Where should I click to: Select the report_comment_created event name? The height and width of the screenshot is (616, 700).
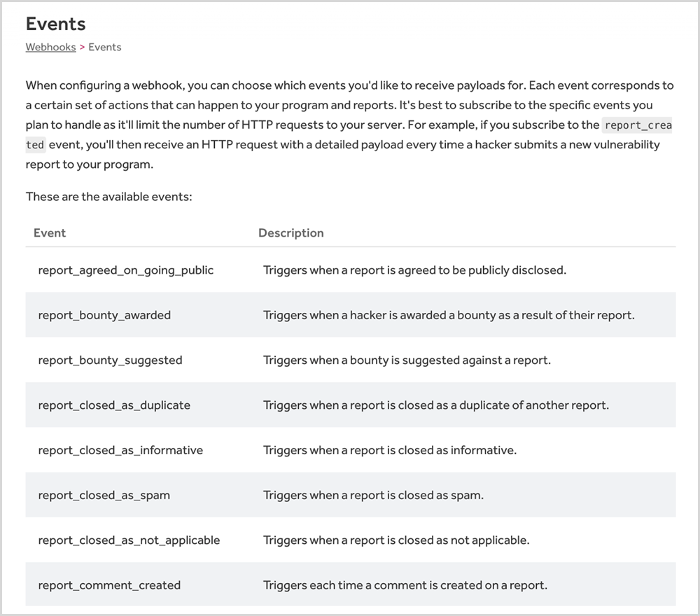tap(109, 585)
